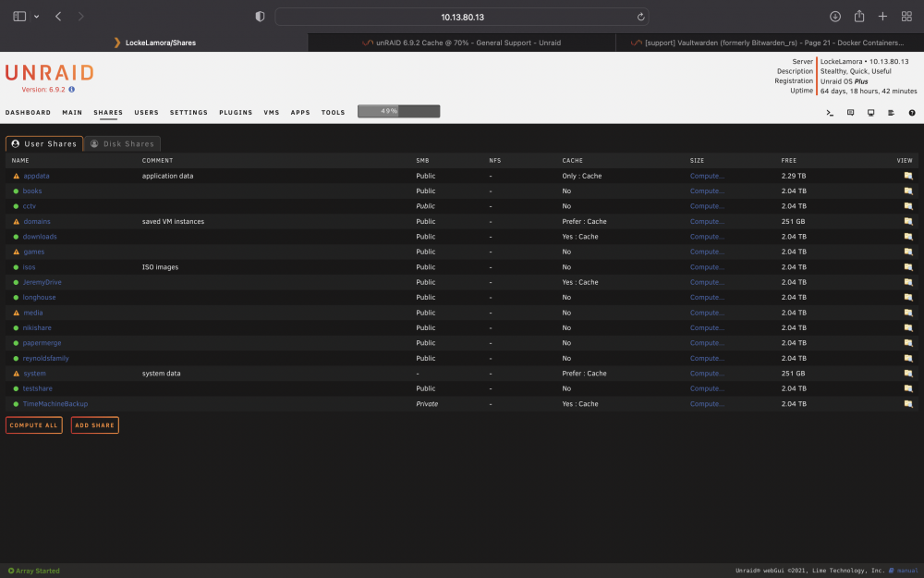Browse the JeremyDrive share folder icon
The height and width of the screenshot is (578, 924).
click(908, 282)
